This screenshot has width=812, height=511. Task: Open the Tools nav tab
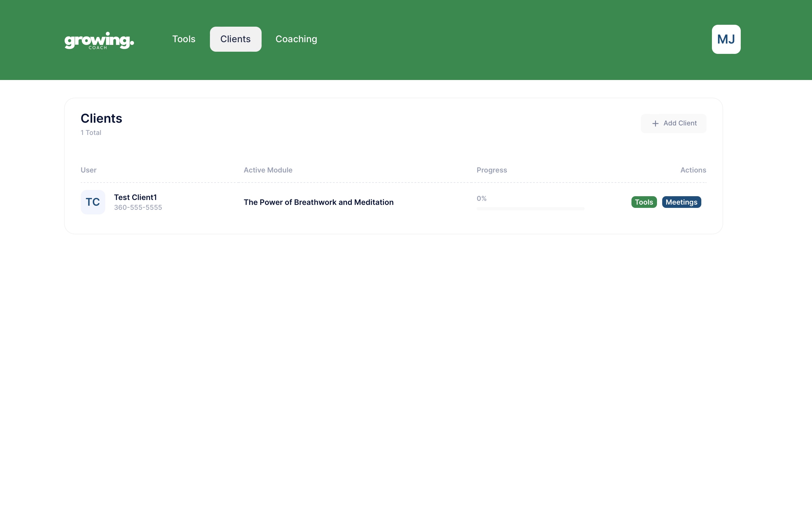184,39
